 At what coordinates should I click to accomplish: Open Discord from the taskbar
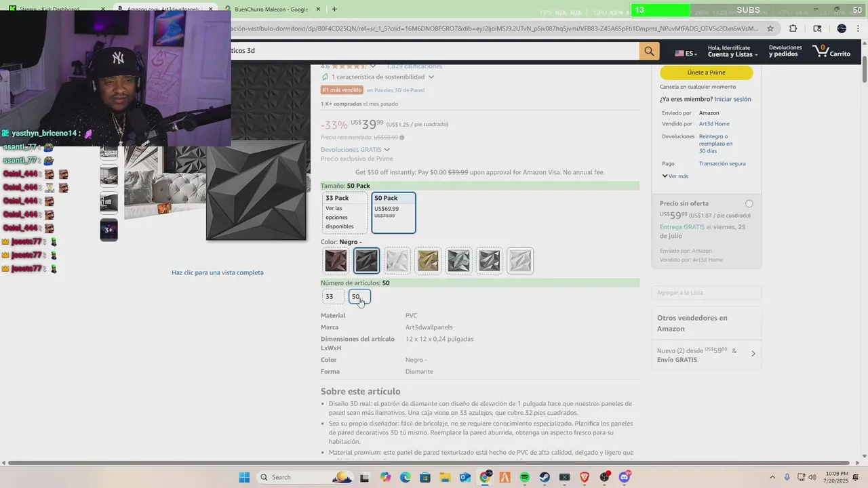625,477
